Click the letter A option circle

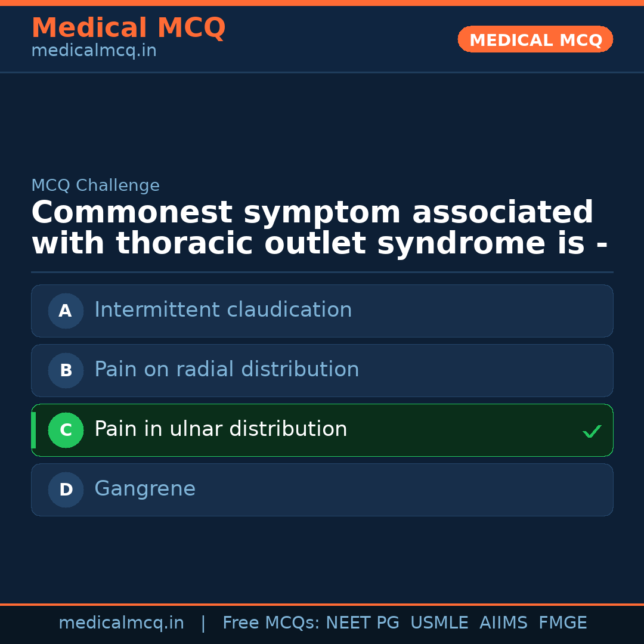66,311
